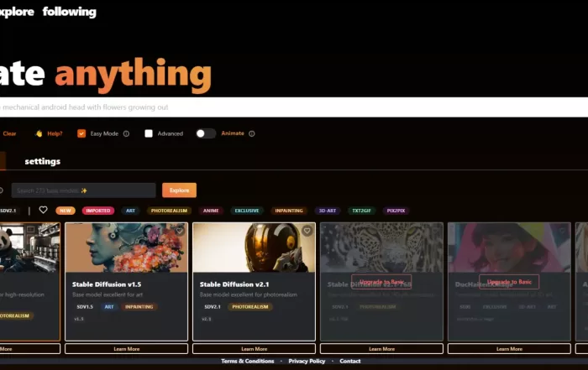Select the SDV2.1 filter tag in filter row
This screenshot has width=588, height=370.
pyautogui.click(x=8, y=211)
